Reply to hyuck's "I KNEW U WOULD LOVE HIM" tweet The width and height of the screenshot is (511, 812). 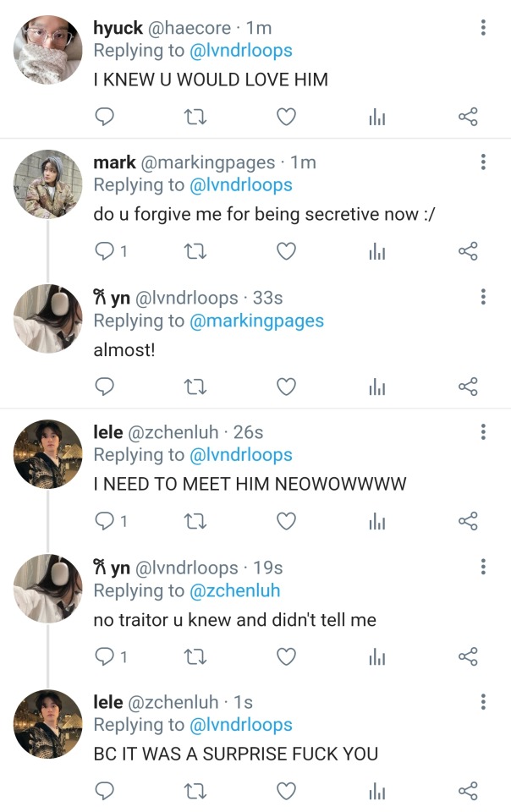click(104, 117)
